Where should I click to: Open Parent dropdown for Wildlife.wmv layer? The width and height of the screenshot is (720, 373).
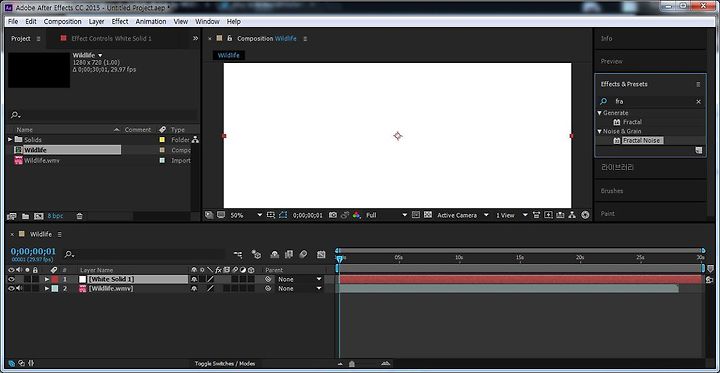(x=299, y=288)
